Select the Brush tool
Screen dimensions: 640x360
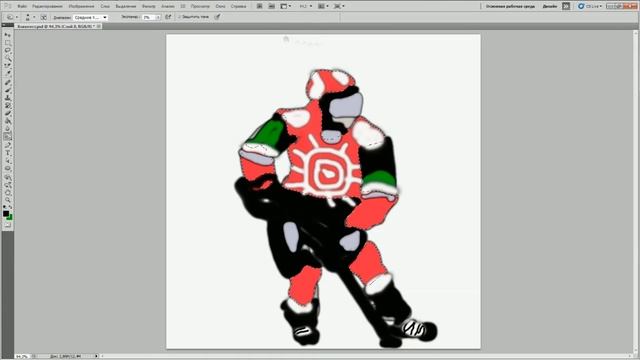pos(7,90)
